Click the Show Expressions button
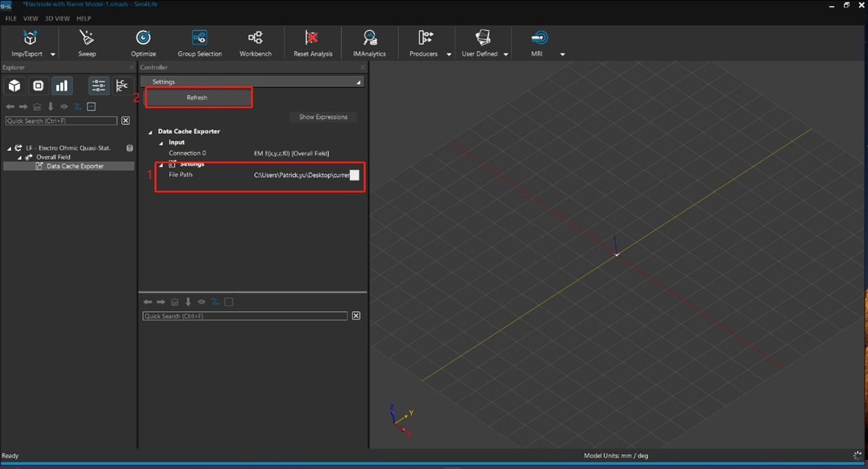 (323, 117)
